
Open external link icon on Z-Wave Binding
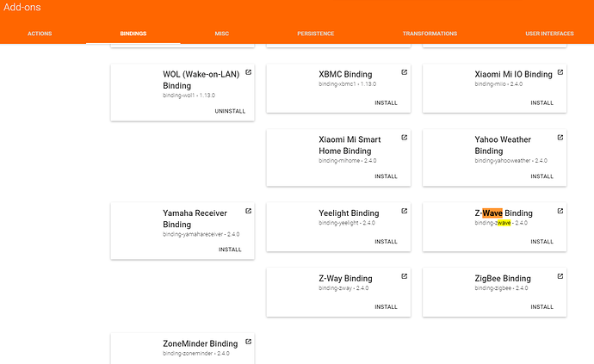click(x=560, y=211)
